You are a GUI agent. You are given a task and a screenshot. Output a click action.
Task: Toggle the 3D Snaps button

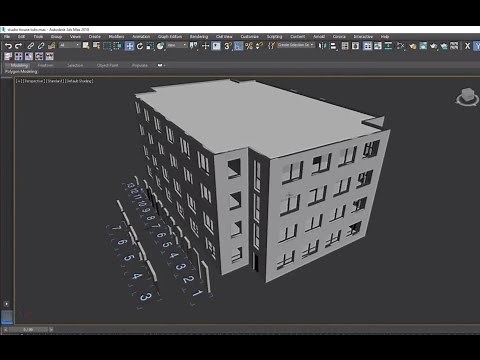(228, 46)
